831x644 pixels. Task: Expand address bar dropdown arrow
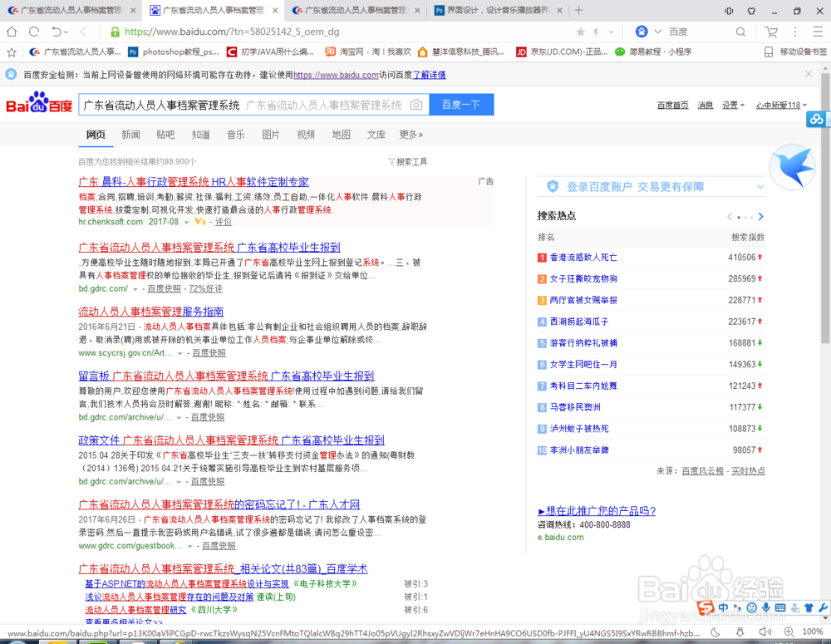click(611, 32)
